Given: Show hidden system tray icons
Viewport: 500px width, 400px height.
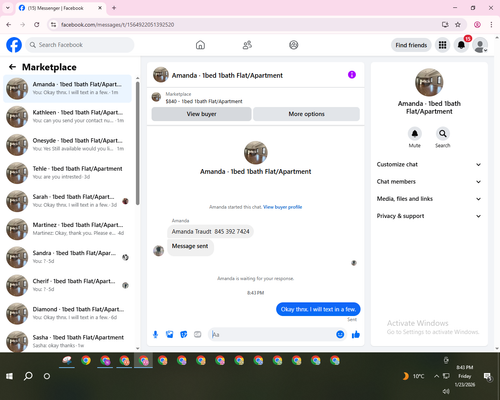Looking at the screenshot, I should click(436, 376).
